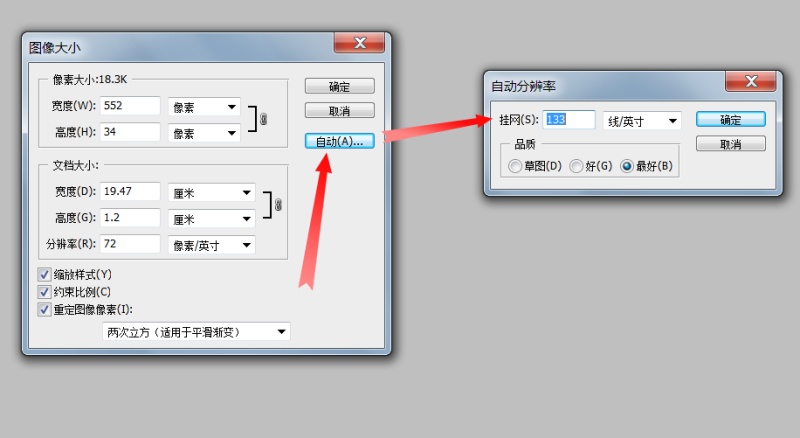The height and width of the screenshot is (438, 800).
Task: Select the 草图 quality radio button
Action: [515, 166]
